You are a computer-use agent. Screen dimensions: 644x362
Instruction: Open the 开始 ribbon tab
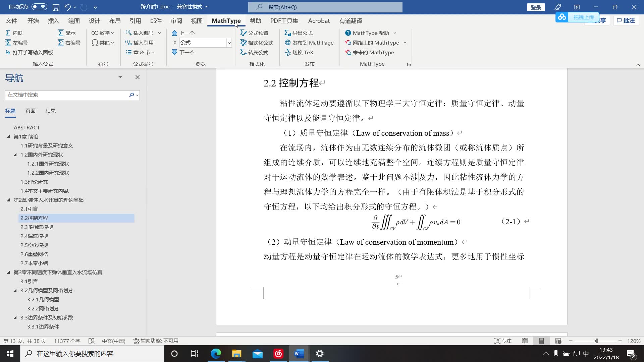click(33, 21)
